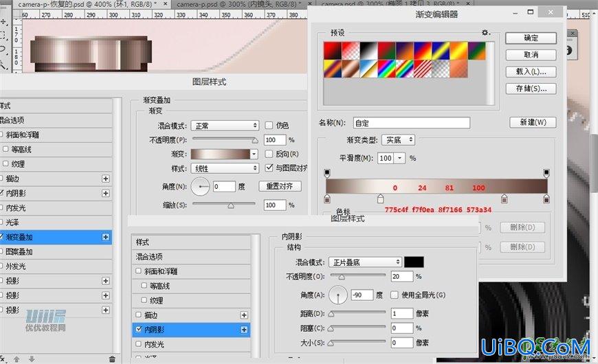The width and height of the screenshot is (598, 364).
Task: Switch to the camera-p-恢复的.psd tab
Action: 87,4
